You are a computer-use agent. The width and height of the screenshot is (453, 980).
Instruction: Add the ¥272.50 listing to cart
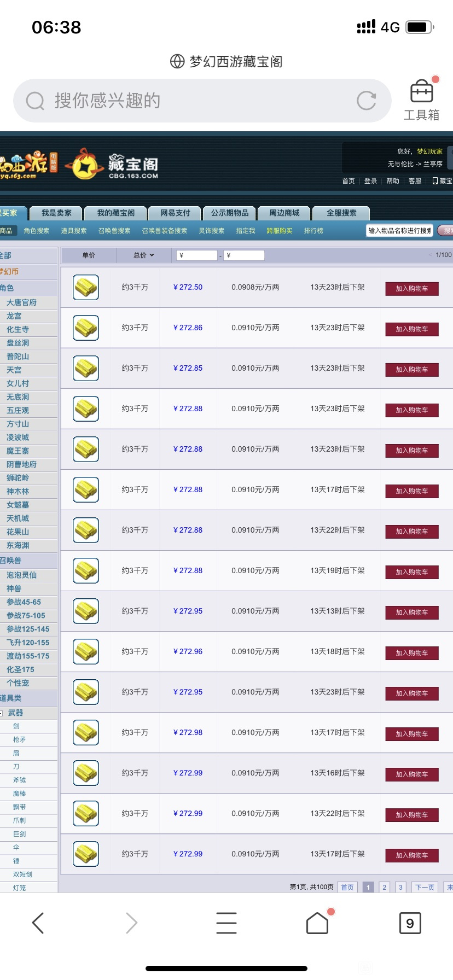click(x=412, y=289)
